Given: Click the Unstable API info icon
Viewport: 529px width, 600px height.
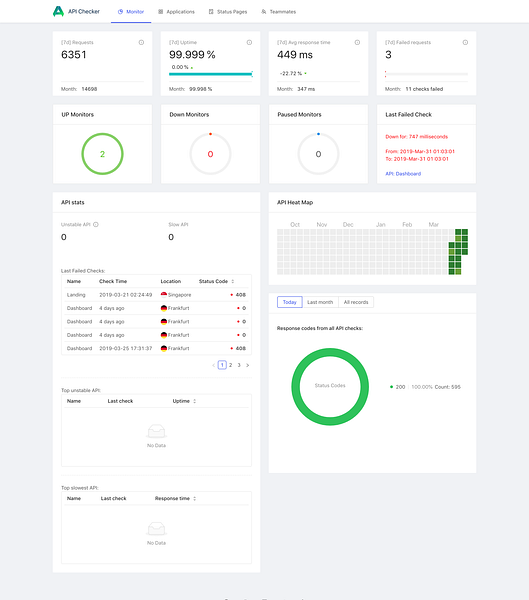Looking at the screenshot, I should tap(96, 225).
